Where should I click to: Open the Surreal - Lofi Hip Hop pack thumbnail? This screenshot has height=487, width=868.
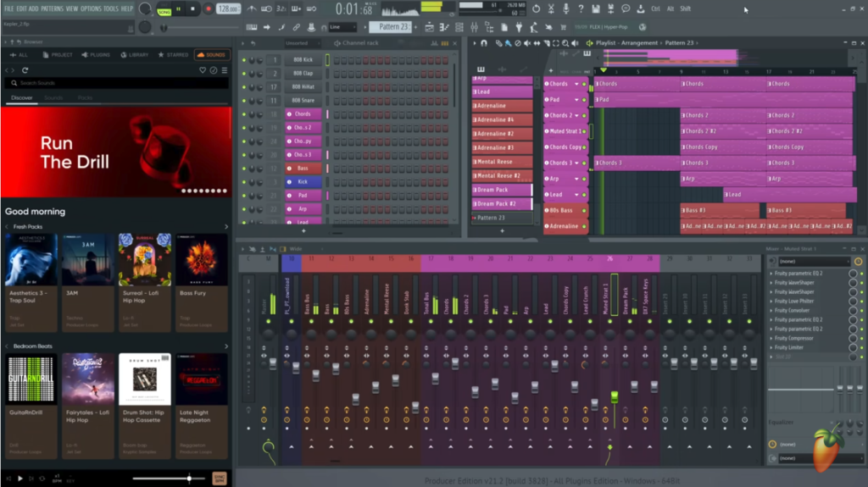(x=144, y=259)
